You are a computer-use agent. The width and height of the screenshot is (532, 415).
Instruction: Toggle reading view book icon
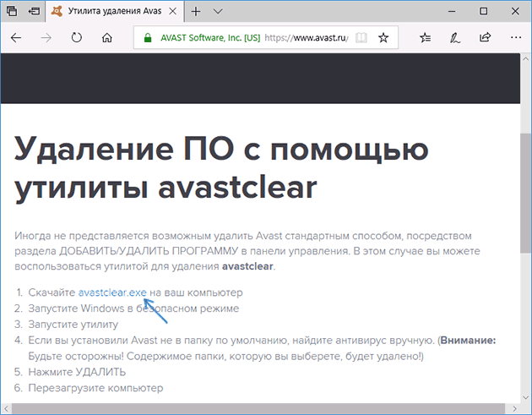click(x=361, y=38)
